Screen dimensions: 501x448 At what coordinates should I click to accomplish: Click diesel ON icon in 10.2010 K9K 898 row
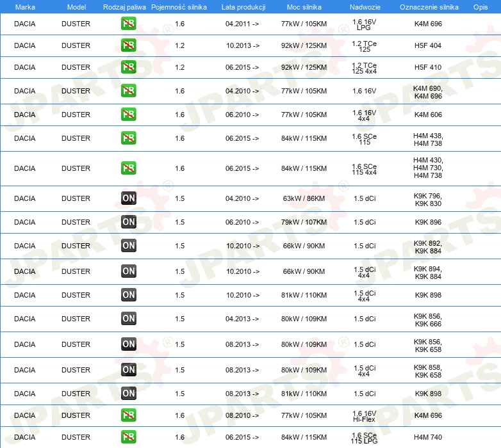tap(128, 294)
